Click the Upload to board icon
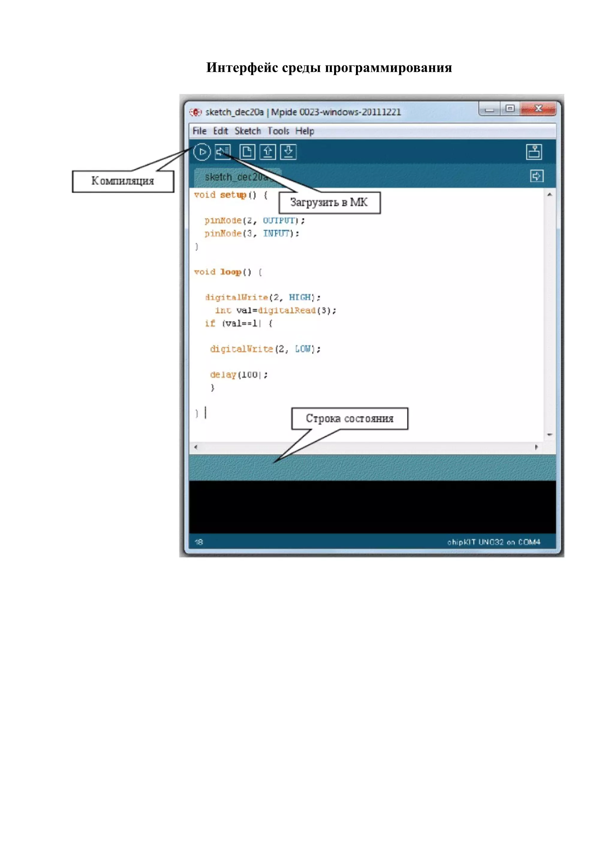Image resolution: width=614 pixels, height=868 pixels. pos(222,152)
